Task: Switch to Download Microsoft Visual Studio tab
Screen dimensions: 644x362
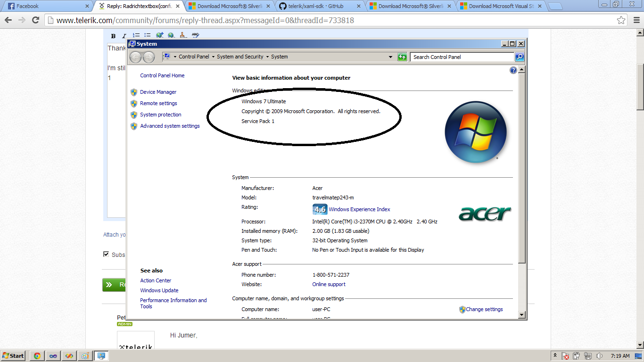Action: click(502, 6)
